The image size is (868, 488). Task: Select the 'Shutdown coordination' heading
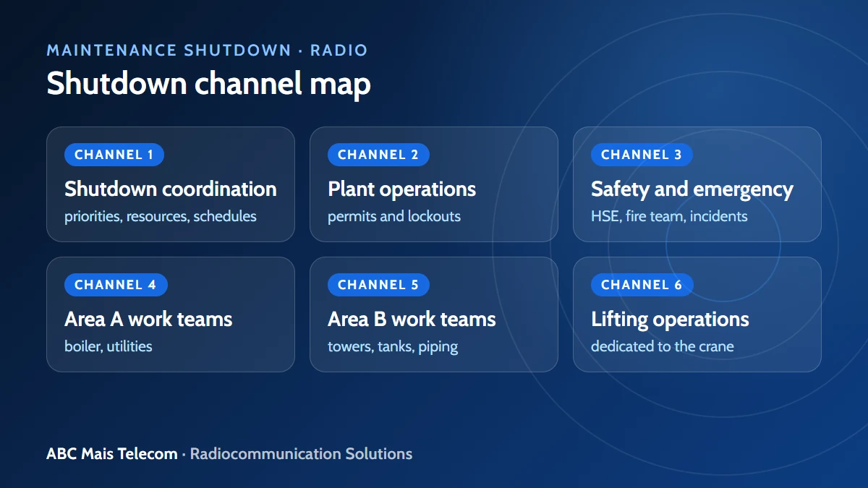click(171, 189)
